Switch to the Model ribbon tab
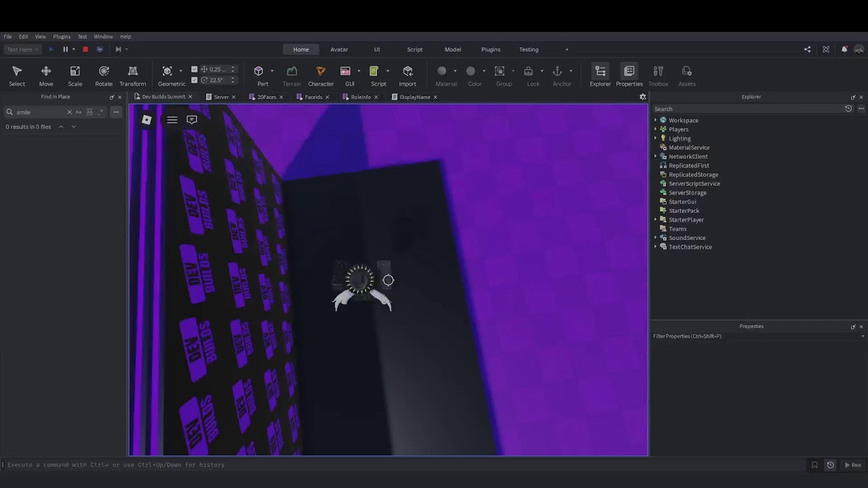 click(453, 49)
